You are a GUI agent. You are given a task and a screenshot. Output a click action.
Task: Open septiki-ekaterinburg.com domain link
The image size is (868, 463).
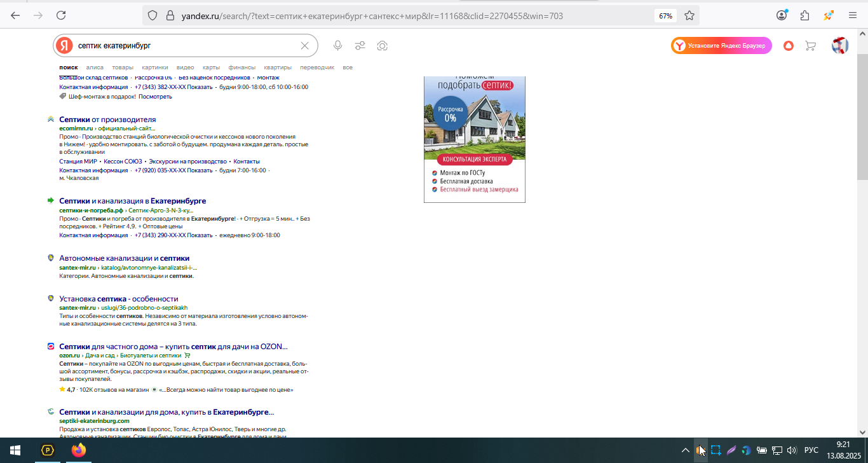click(x=94, y=421)
